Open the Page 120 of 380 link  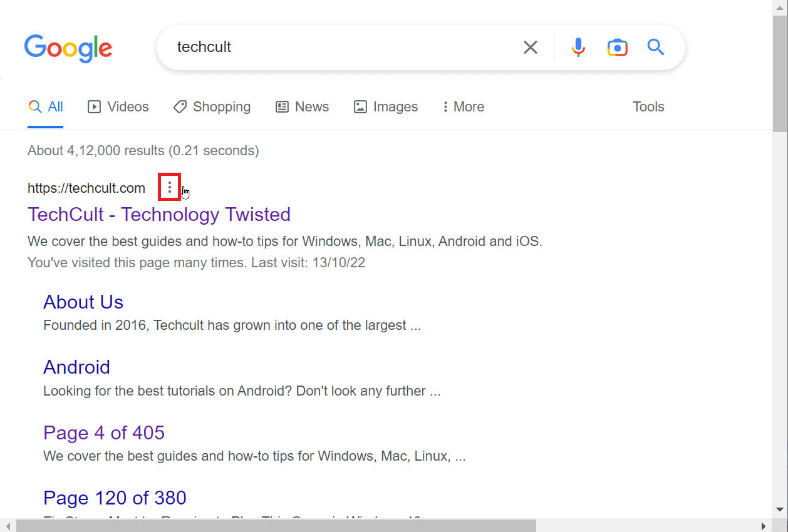point(115,498)
